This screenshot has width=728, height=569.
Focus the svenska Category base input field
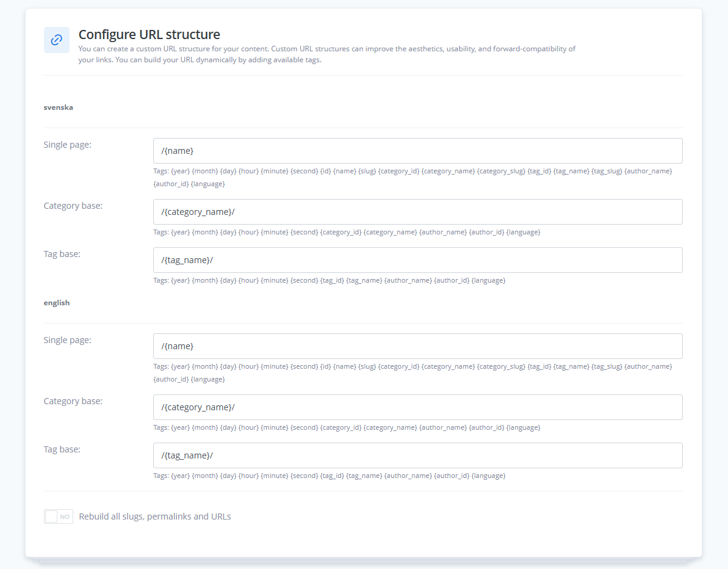(x=418, y=212)
